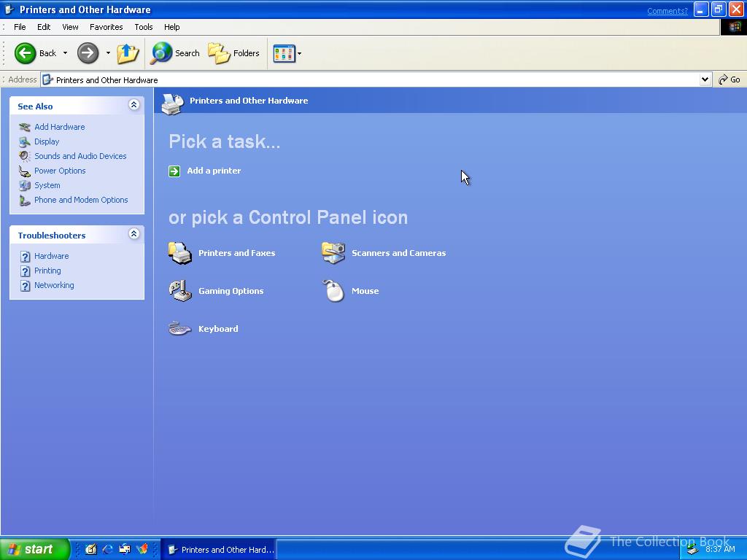Click the title bar window icon
Viewport: 747px width, 560px height.
(9, 9)
